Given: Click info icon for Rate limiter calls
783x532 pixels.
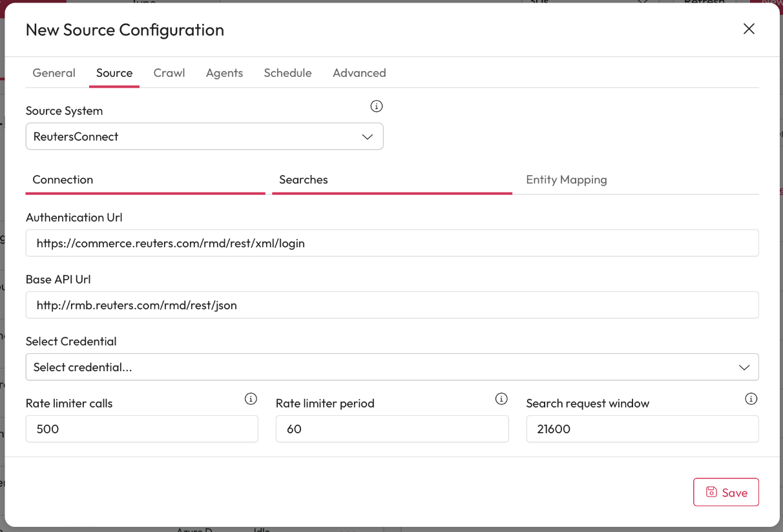Looking at the screenshot, I should tap(251, 399).
